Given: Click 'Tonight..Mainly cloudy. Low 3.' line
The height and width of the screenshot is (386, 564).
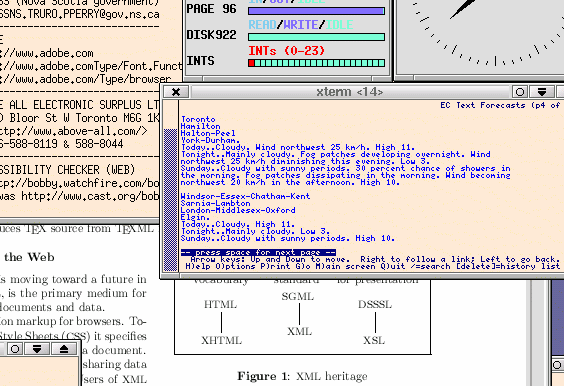Looking at the screenshot, I should [255, 231].
